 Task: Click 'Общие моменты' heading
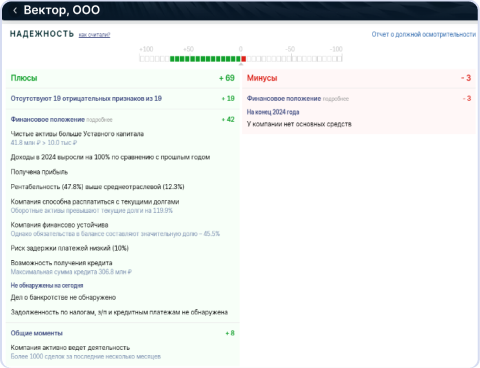pyautogui.click(x=37, y=333)
